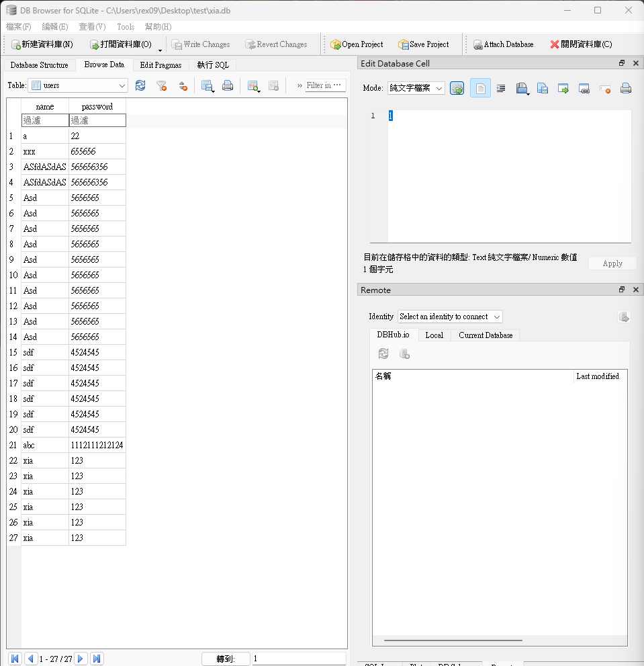Set the cell value to NULL
Screen dimensions: 644x666
[x=603, y=88]
